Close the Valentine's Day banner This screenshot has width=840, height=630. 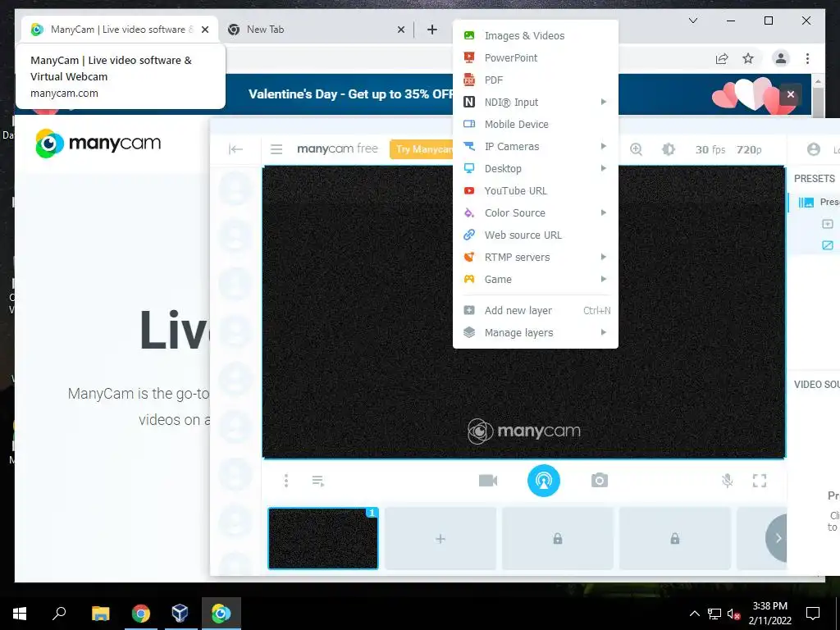coord(791,94)
